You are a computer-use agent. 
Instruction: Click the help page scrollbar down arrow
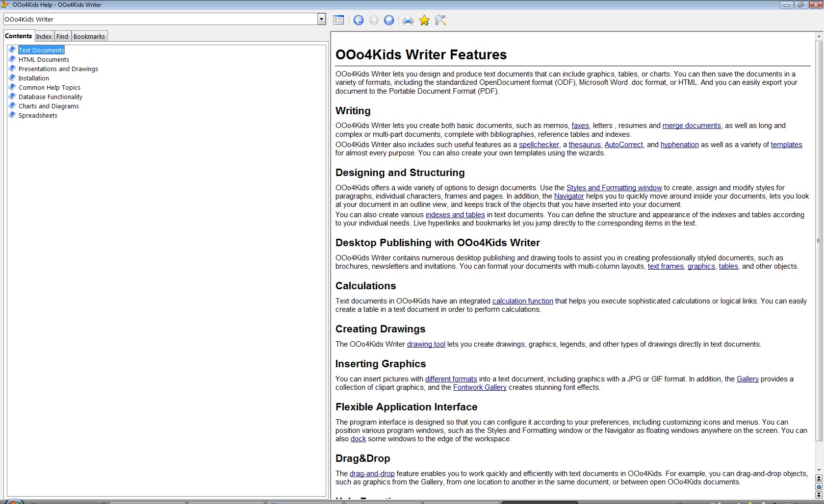(819, 470)
